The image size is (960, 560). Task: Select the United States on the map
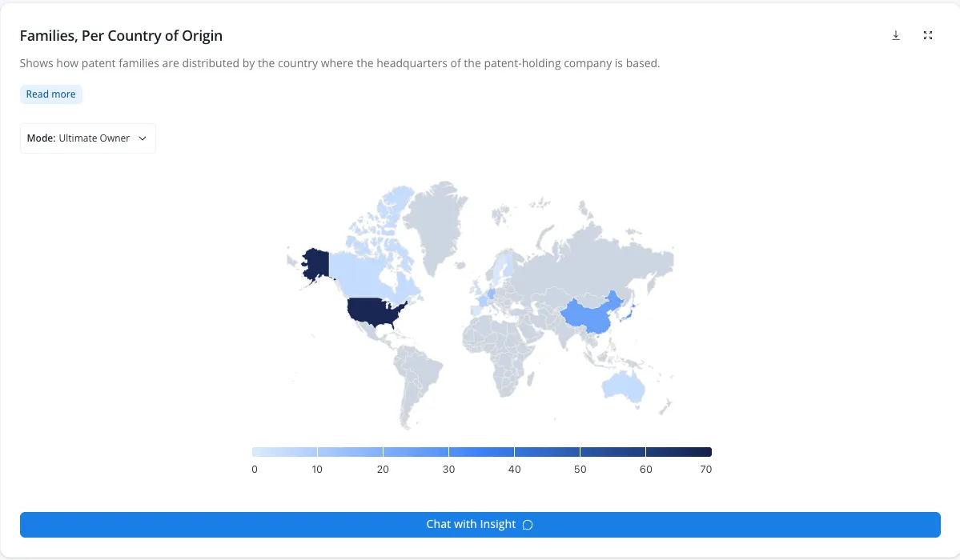click(375, 311)
